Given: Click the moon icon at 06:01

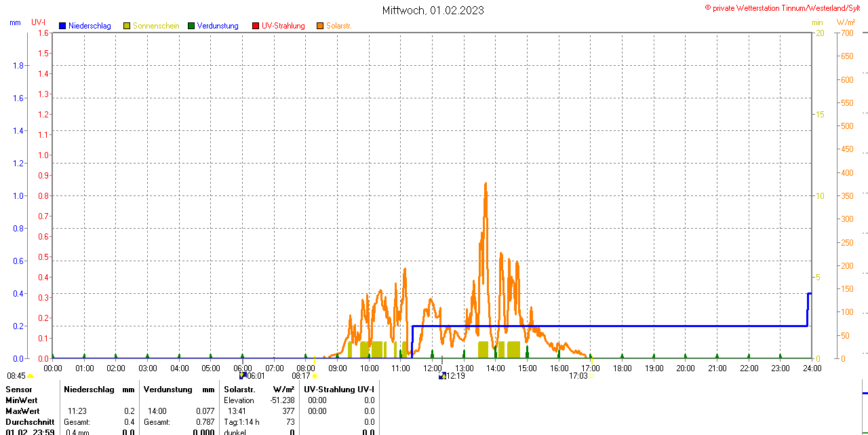Looking at the screenshot, I should click(x=242, y=375).
